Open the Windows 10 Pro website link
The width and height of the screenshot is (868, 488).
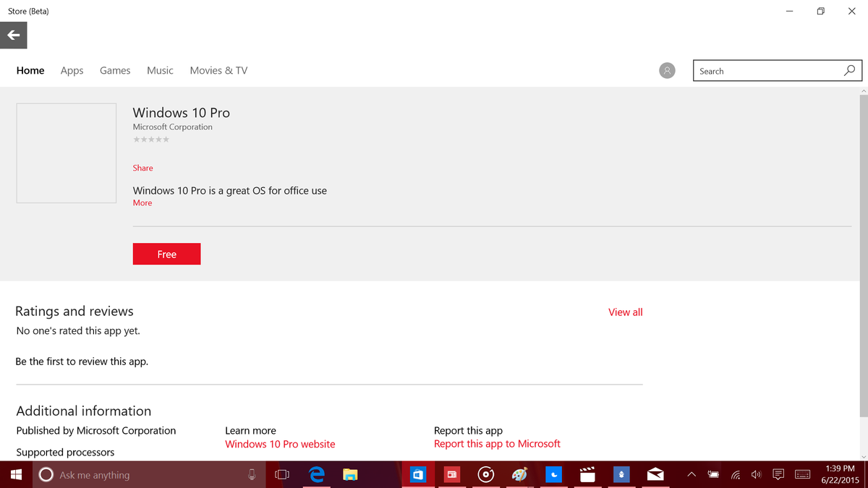pos(280,444)
